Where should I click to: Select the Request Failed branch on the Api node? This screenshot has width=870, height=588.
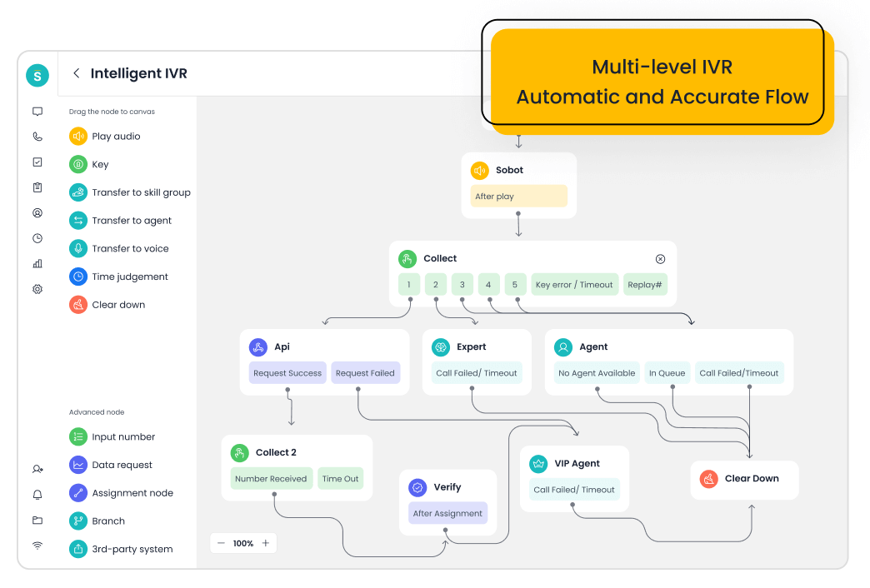pyautogui.click(x=365, y=372)
